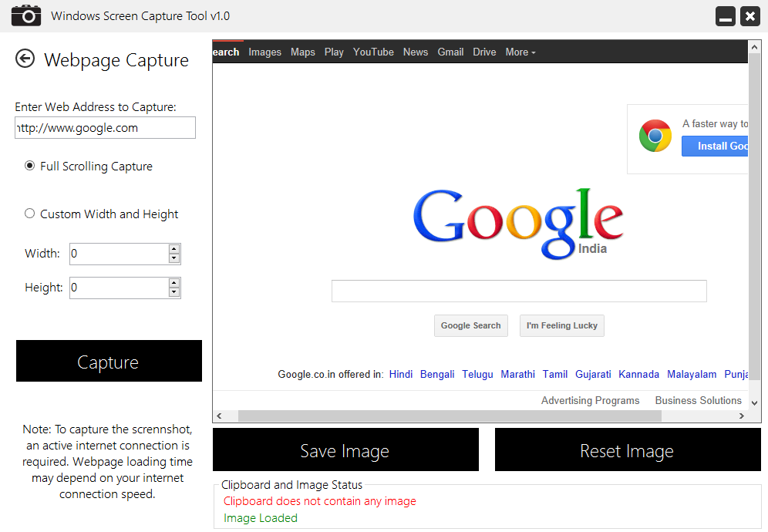The image size is (768, 532).
Task: Click the Google search text box
Action: coord(519,291)
